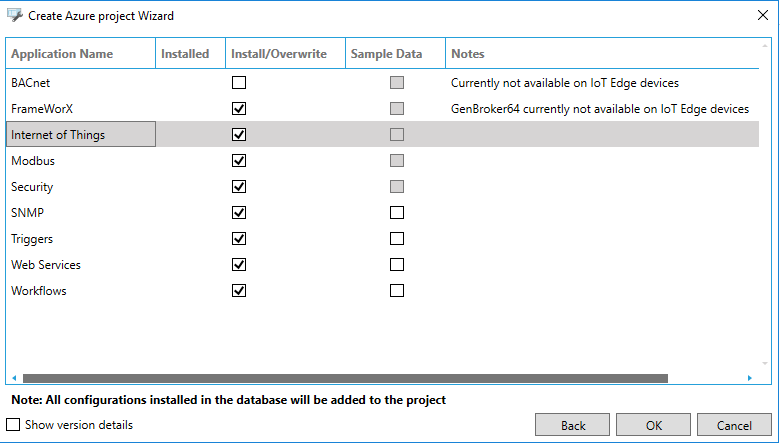Sort by Application Name column header
The height and width of the screenshot is (443, 780).
(x=62, y=54)
